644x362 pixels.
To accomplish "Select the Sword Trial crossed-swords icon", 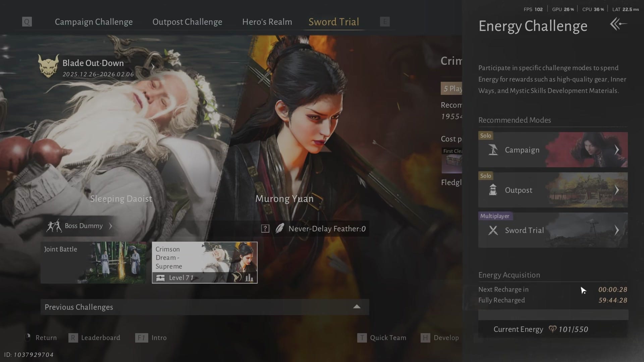I will pyautogui.click(x=492, y=230).
